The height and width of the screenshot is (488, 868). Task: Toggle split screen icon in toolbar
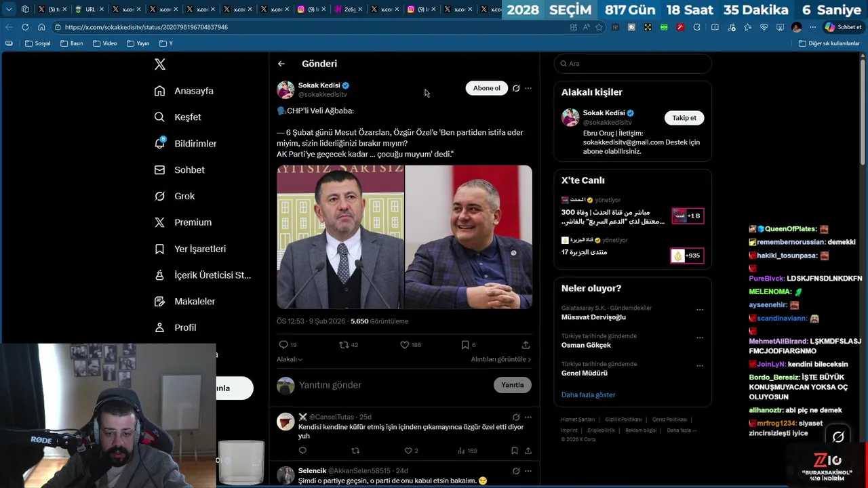click(715, 27)
